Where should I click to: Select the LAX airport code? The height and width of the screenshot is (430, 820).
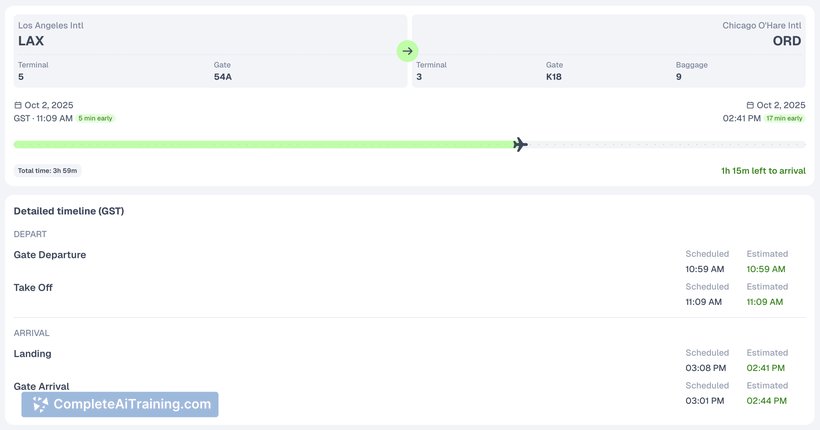tap(31, 42)
